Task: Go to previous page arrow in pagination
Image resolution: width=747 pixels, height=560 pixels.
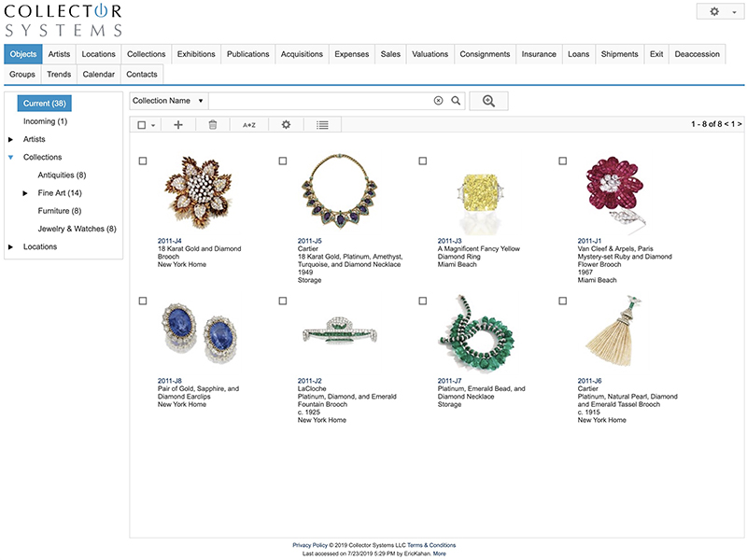Action: 726,124
